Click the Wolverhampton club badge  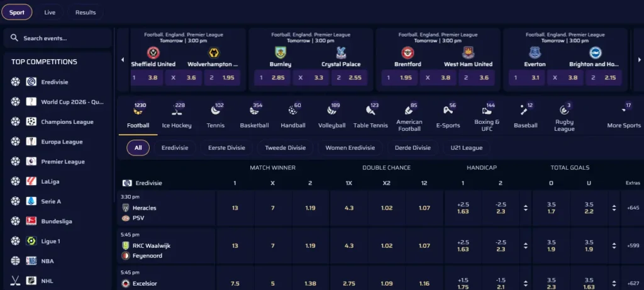pyautogui.click(x=214, y=53)
